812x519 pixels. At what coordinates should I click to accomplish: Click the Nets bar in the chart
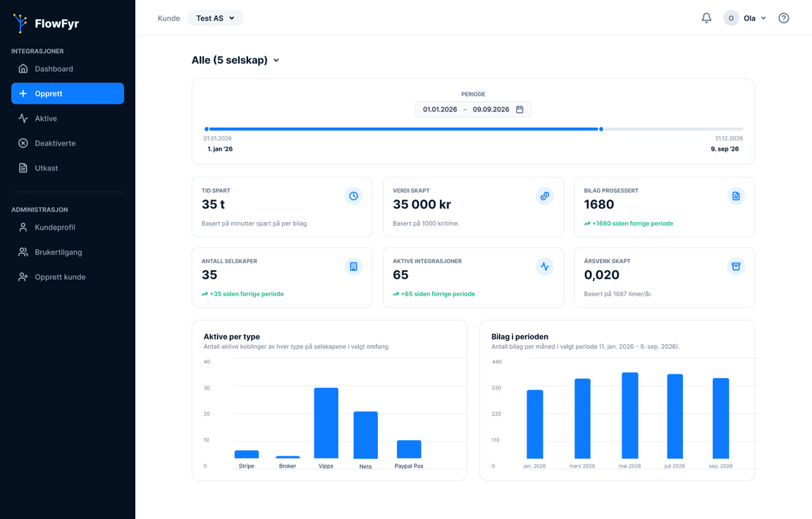(366, 435)
